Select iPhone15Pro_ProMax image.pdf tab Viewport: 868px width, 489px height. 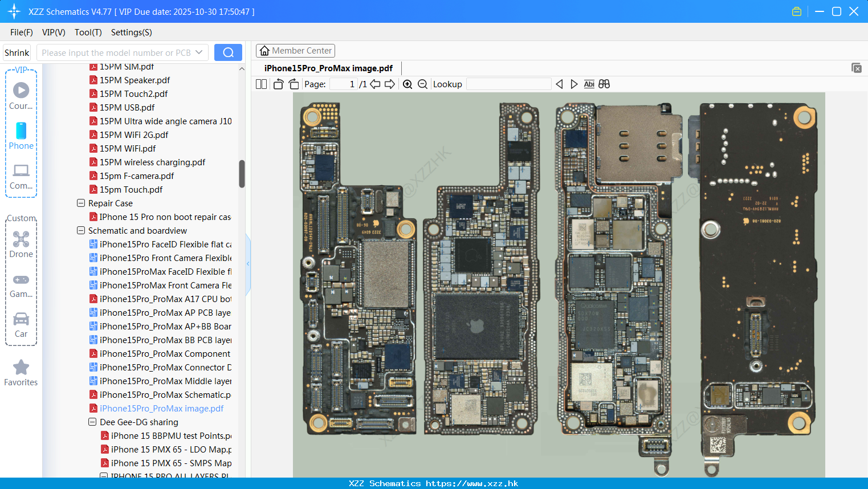328,68
